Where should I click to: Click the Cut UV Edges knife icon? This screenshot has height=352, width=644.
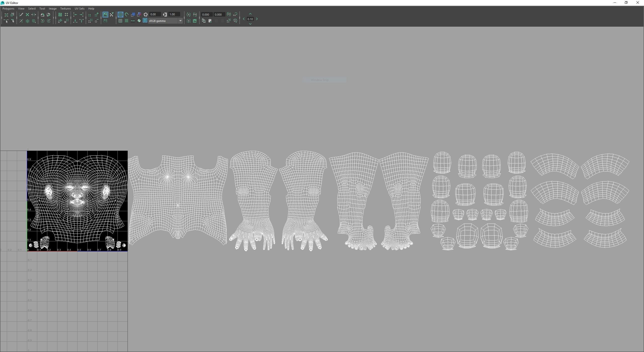point(21,15)
